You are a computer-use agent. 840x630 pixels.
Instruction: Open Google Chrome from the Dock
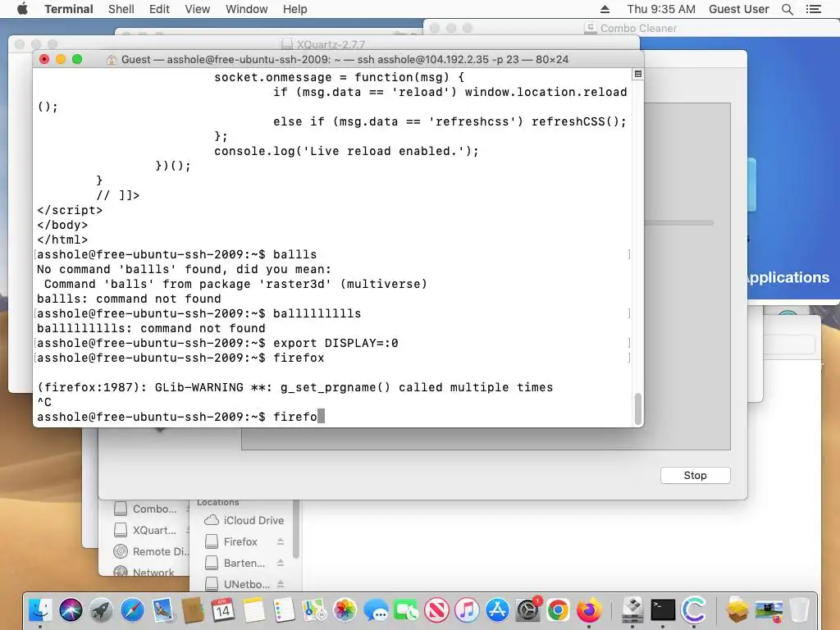[x=558, y=609]
